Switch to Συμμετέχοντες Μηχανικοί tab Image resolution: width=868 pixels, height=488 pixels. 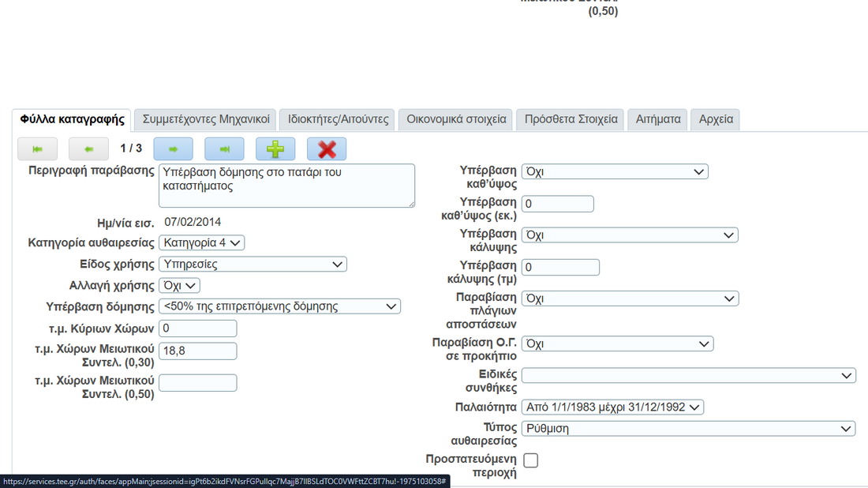(206, 120)
